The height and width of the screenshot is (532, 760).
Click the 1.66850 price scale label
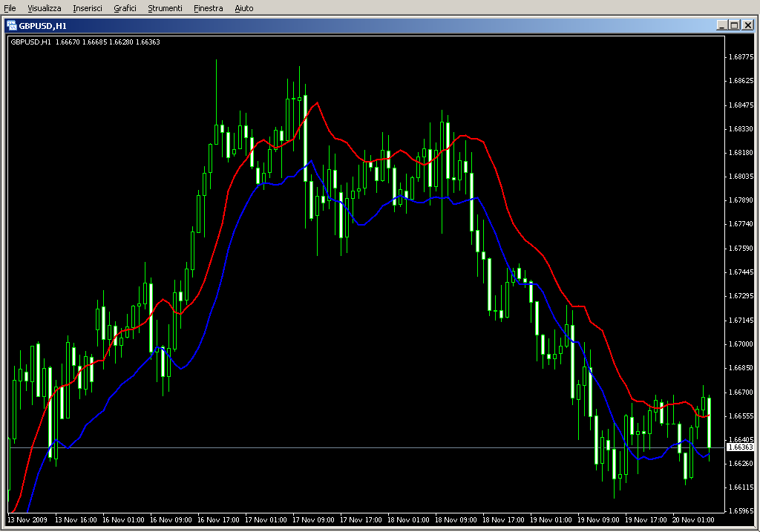tap(741, 368)
